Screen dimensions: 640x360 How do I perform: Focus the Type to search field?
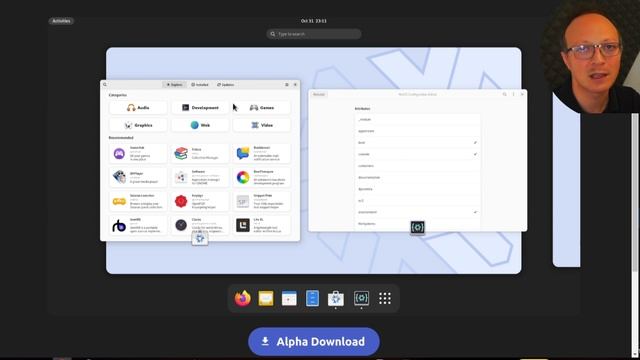(x=313, y=34)
